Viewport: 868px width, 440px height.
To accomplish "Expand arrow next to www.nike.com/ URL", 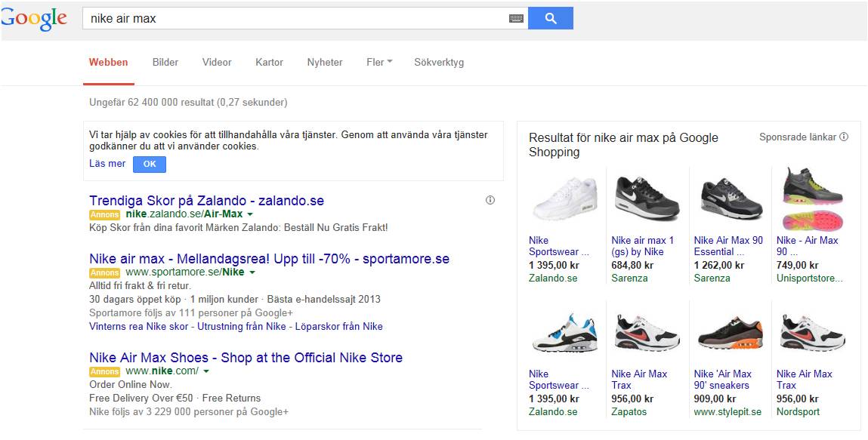I will click(x=206, y=371).
